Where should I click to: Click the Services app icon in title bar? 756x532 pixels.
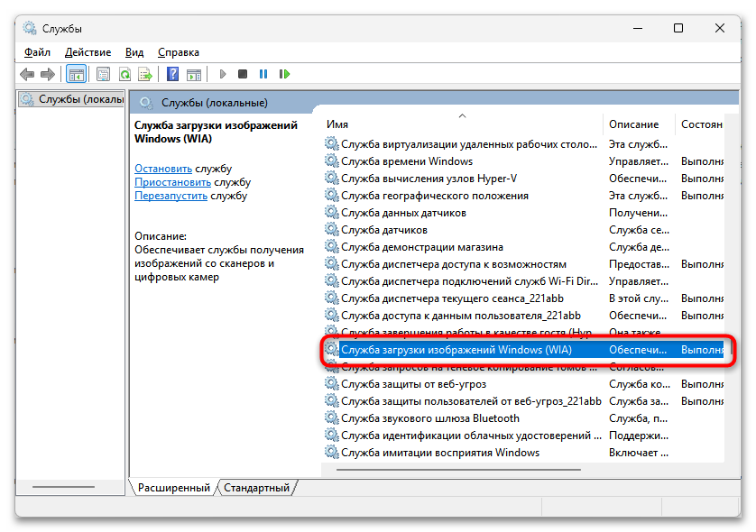point(30,29)
